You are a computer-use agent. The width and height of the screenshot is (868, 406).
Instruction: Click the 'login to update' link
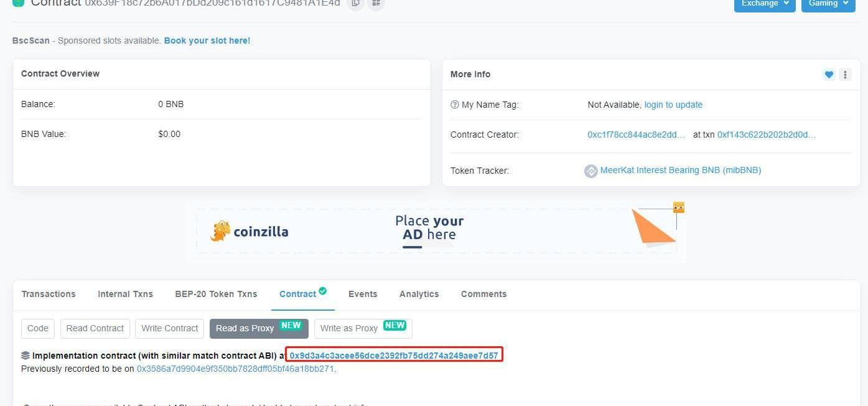click(x=673, y=105)
